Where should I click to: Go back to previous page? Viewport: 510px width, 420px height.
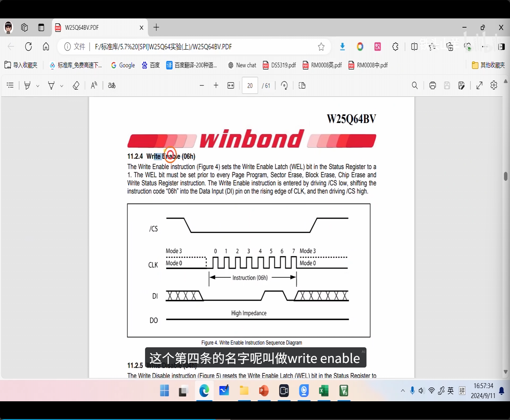click(11, 47)
